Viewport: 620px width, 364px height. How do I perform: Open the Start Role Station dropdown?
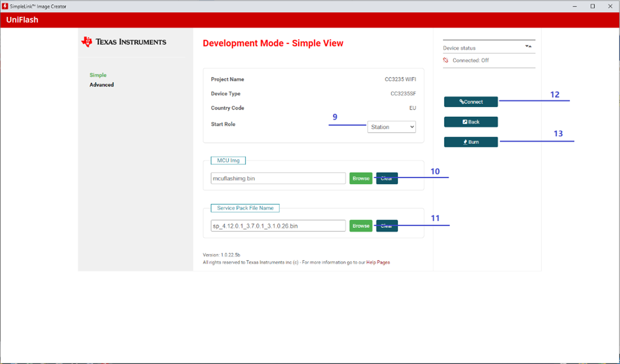pyautogui.click(x=391, y=127)
